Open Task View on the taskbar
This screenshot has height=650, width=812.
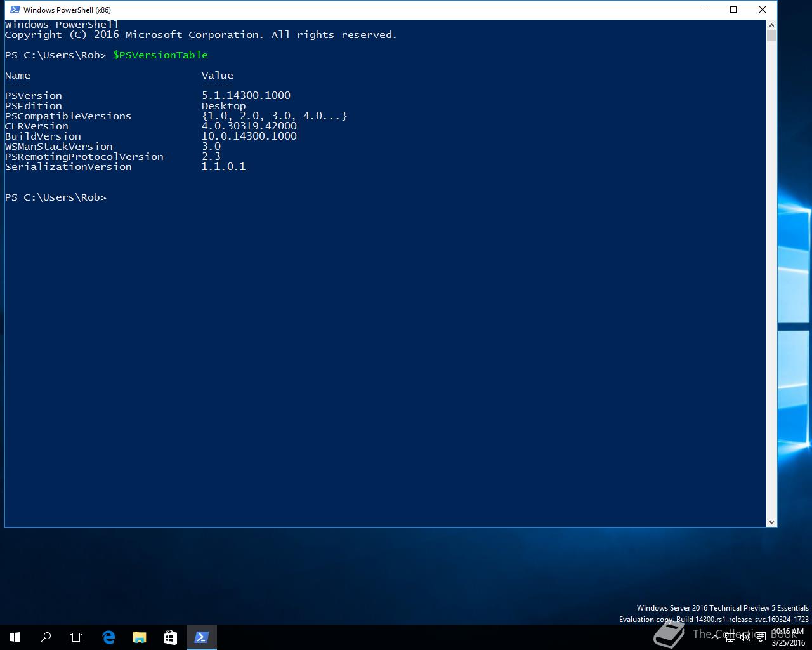[76, 637]
